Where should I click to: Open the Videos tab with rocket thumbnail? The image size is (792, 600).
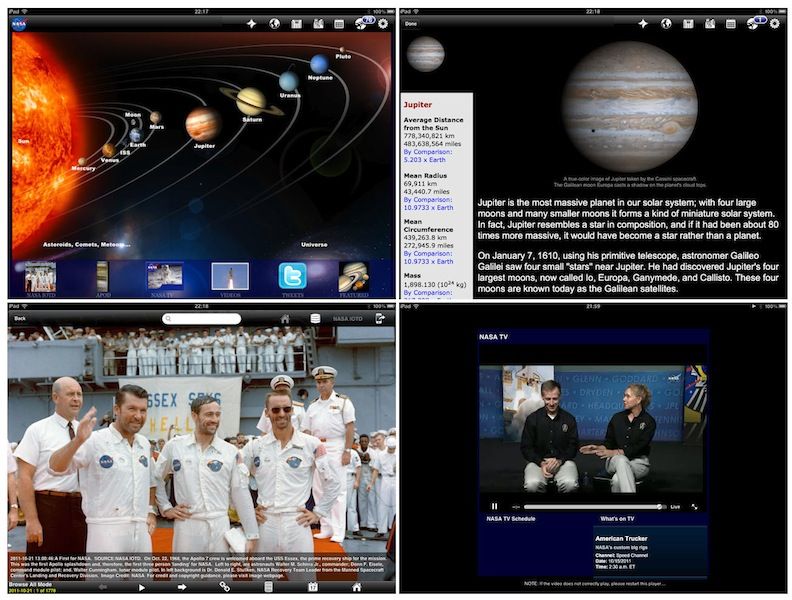[x=230, y=276]
